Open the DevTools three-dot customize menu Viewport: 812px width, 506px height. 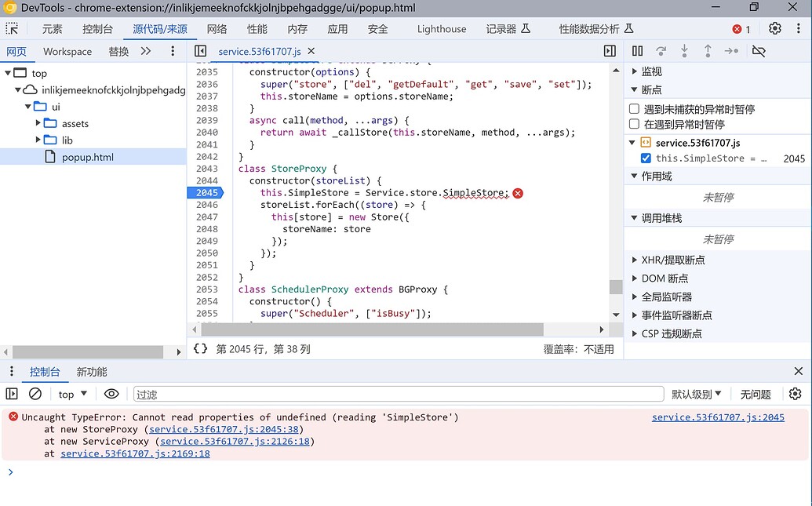(x=798, y=28)
